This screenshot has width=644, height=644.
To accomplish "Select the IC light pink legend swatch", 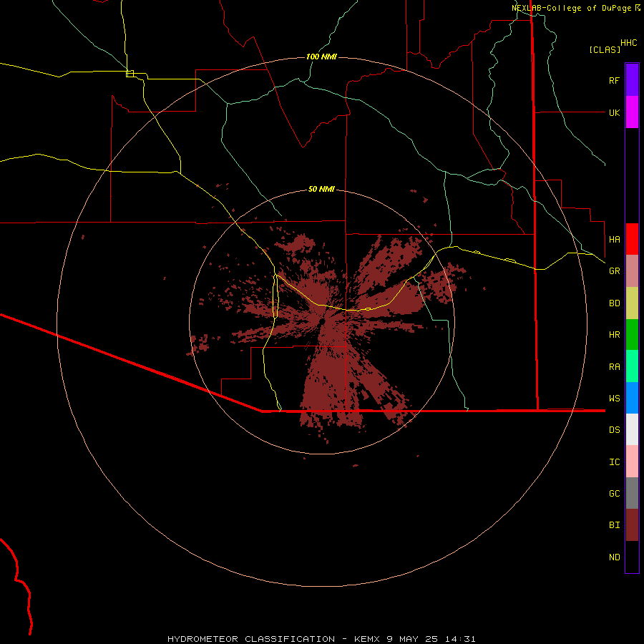I will pyautogui.click(x=632, y=462).
